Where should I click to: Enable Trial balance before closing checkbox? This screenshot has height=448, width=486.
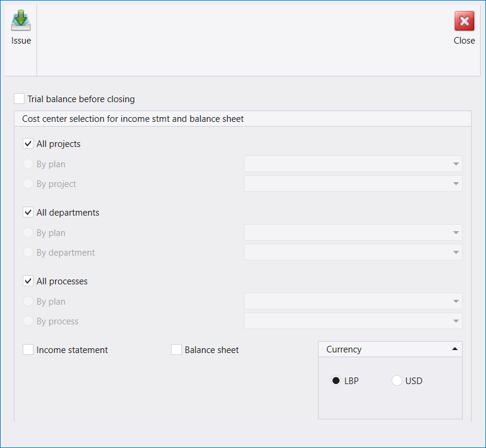pos(19,99)
